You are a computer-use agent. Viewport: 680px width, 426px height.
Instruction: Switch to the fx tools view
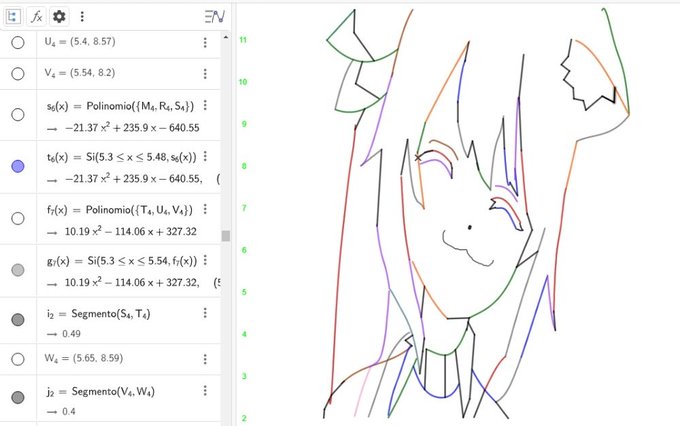coord(36,17)
